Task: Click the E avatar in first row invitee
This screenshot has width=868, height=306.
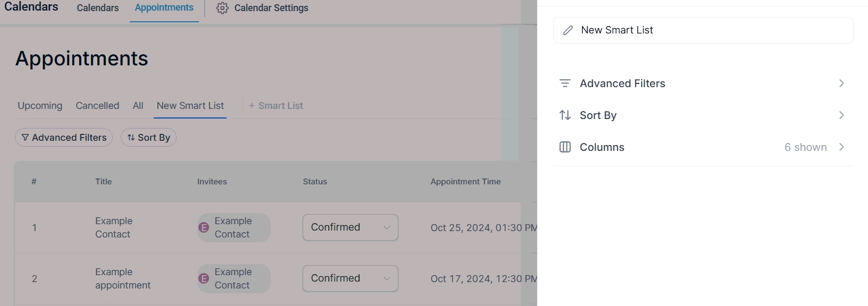Action: coord(204,228)
